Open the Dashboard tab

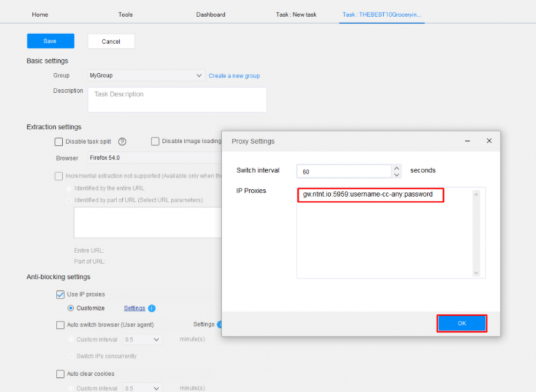pos(211,15)
